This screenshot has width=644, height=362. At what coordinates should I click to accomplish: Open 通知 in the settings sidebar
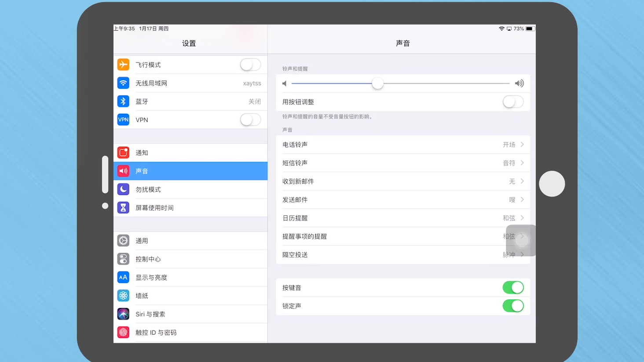[x=190, y=152]
